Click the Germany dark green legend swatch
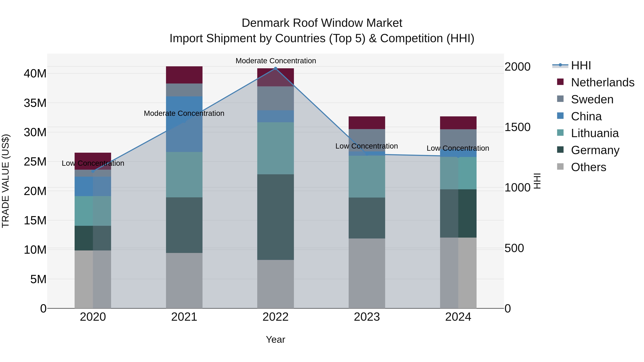The width and height of the screenshot is (644, 362). [560, 150]
